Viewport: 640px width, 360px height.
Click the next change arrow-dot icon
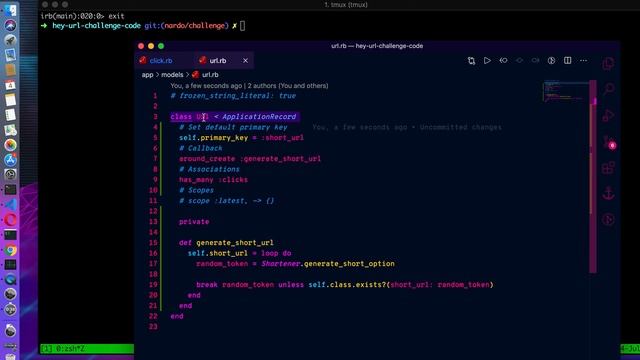535,60
